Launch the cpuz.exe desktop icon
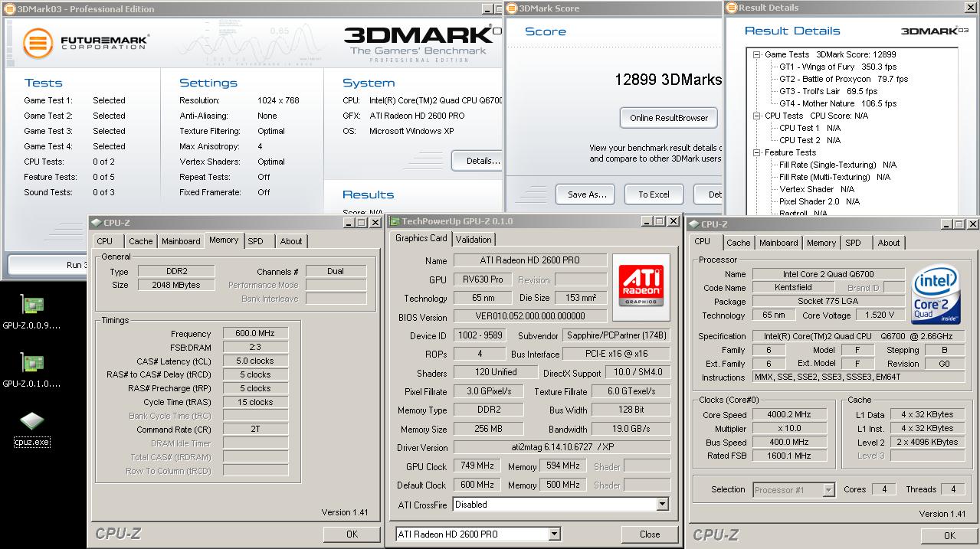980x549 pixels. point(31,429)
